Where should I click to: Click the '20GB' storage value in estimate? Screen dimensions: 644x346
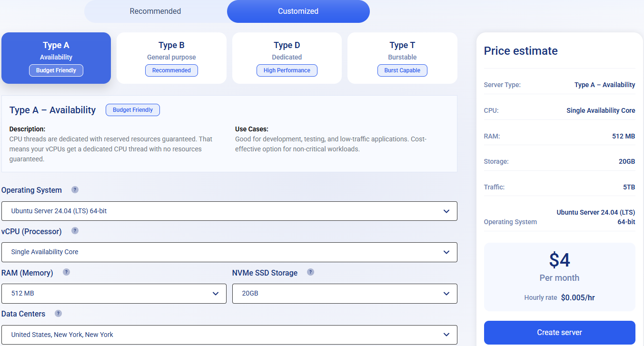pyautogui.click(x=627, y=161)
